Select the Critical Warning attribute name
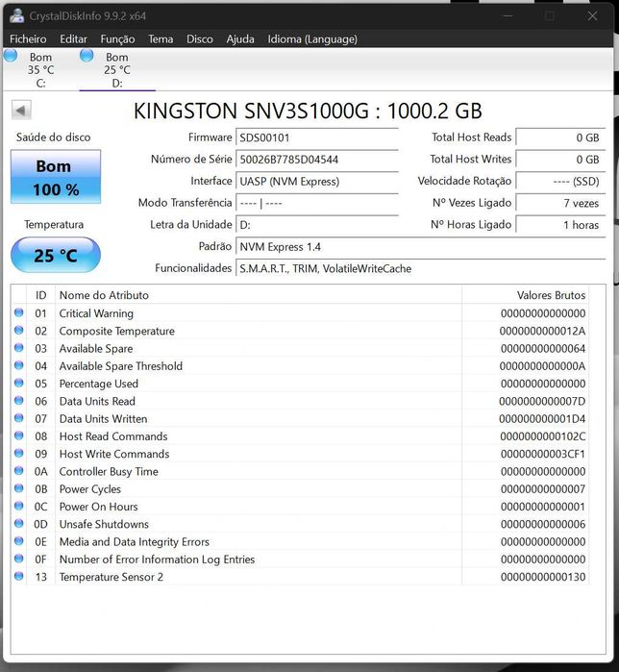Image resolution: width=619 pixels, height=672 pixels. pyautogui.click(x=96, y=313)
